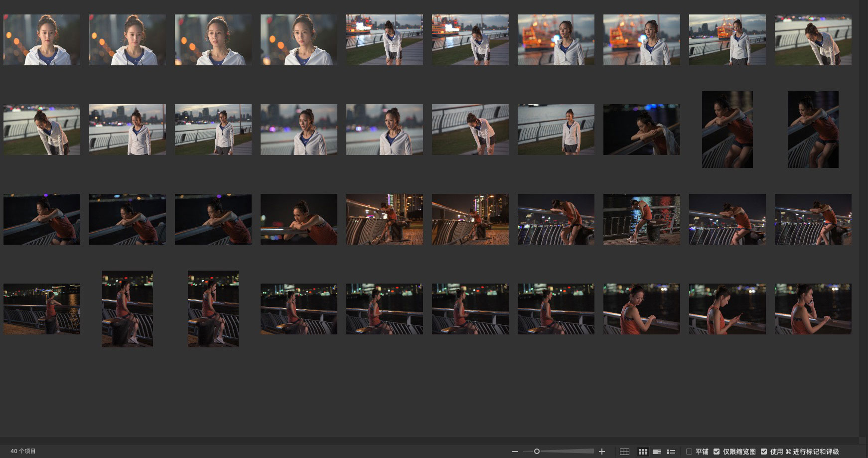The image size is (868, 458).
Task: Click the lock thumbnail grid icon
Action: [624, 452]
